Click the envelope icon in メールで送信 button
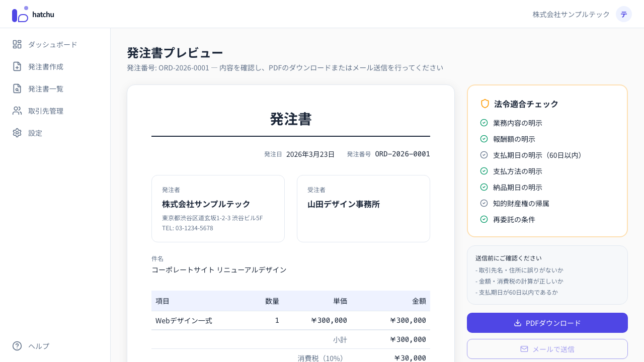Viewport: 644px width, 362px height. tap(524, 349)
